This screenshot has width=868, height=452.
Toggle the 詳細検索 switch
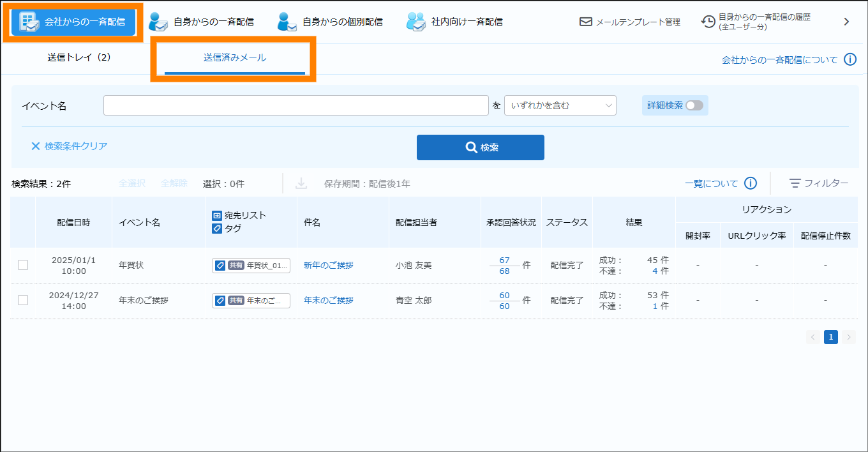click(694, 105)
